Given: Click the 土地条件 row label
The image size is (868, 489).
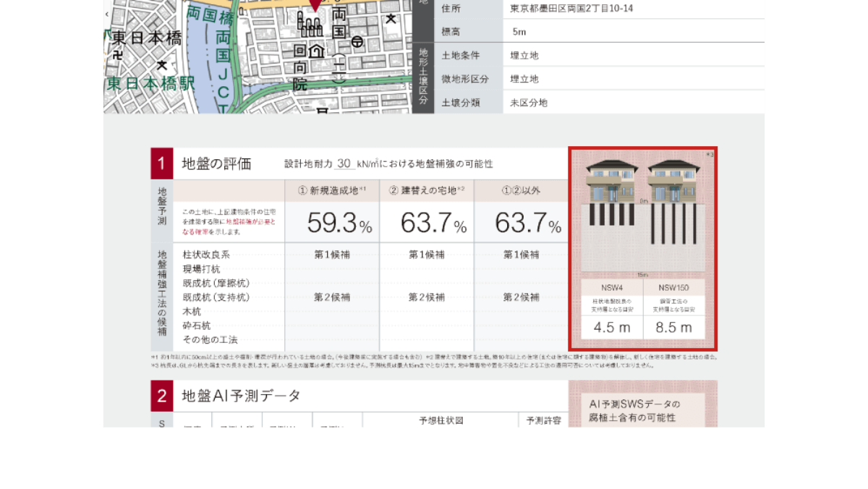Looking at the screenshot, I should point(461,56).
